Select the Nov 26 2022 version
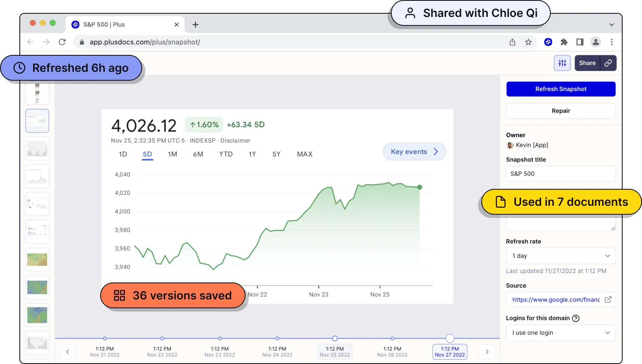642x364 pixels. [x=392, y=352]
